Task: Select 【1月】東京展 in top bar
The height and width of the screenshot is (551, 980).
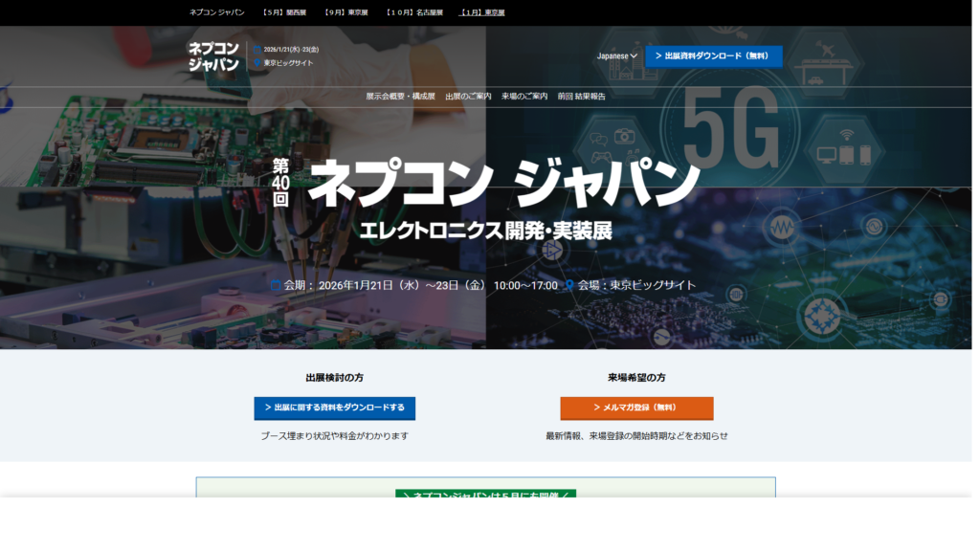Action: [482, 12]
